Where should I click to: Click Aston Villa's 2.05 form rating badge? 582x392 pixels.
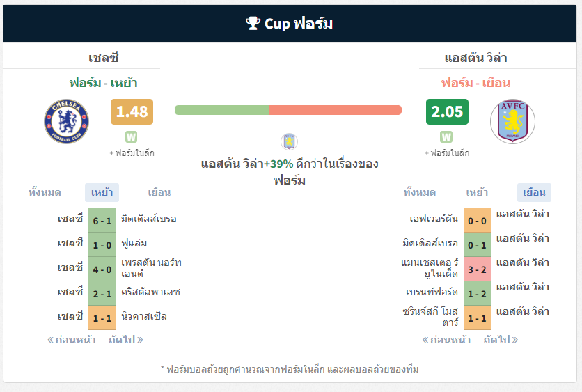pyautogui.click(x=447, y=111)
